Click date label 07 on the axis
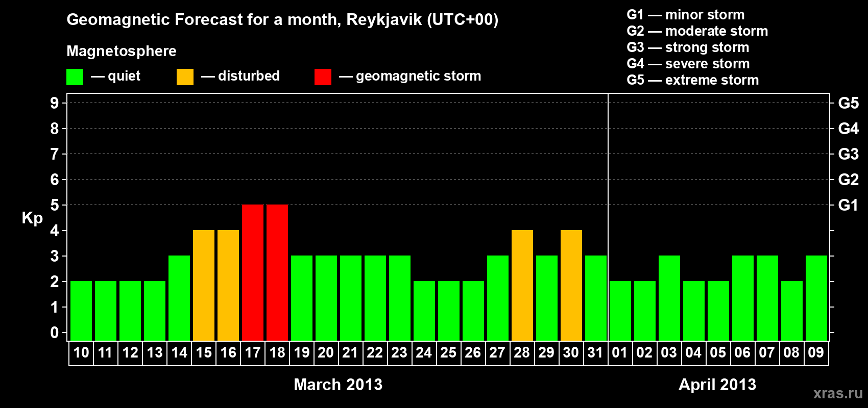868x408 pixels. 767,352
